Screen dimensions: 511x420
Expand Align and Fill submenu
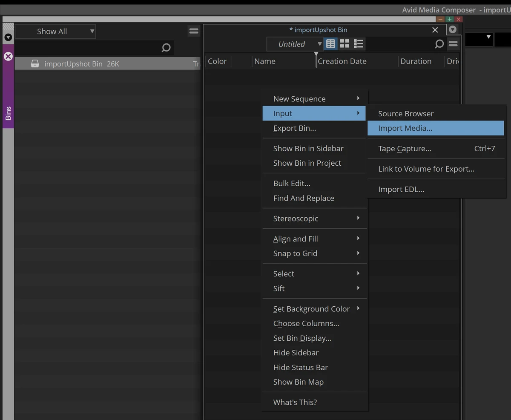[314, 239]
